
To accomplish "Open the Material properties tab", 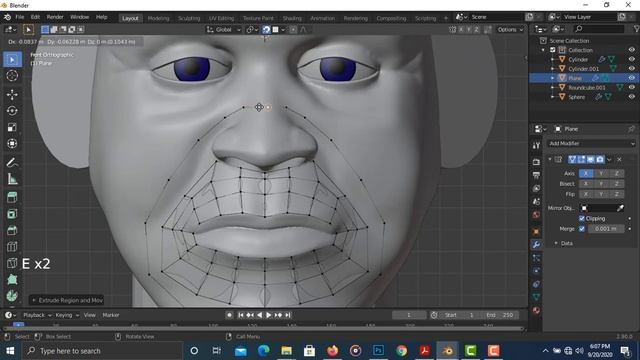I will click(x=536, y=310).
